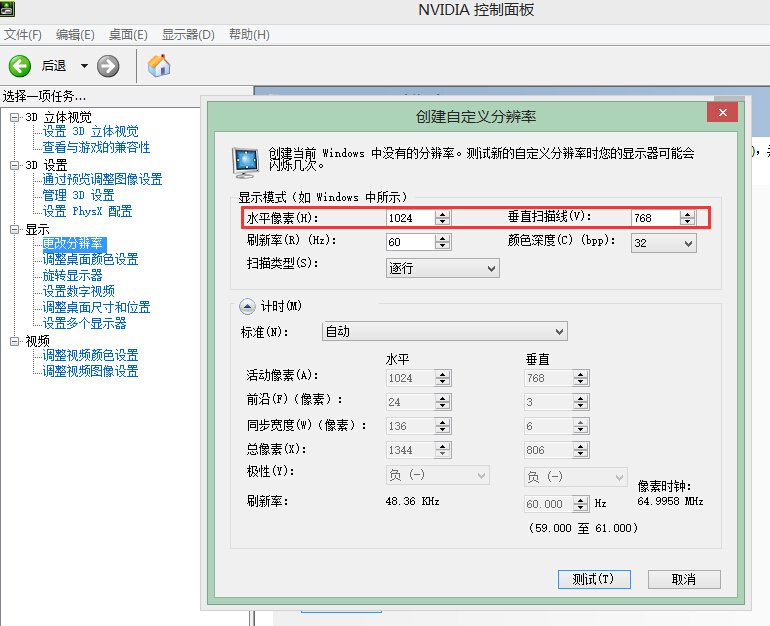Collapse the 3D 立体视觉 tree node
Viewport: 770px width, 626px height.
[15, 117]
